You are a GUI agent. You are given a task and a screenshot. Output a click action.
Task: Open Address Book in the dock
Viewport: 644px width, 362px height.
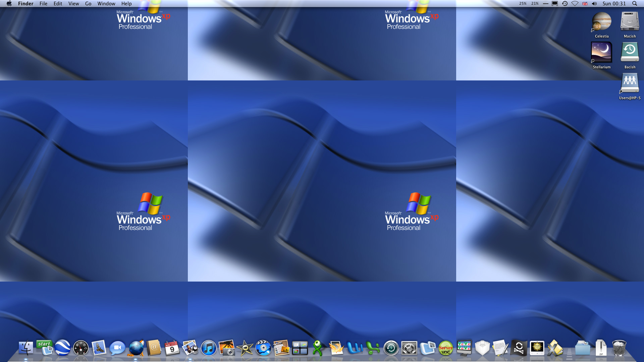pyautogui.click(x=154, y=348)
